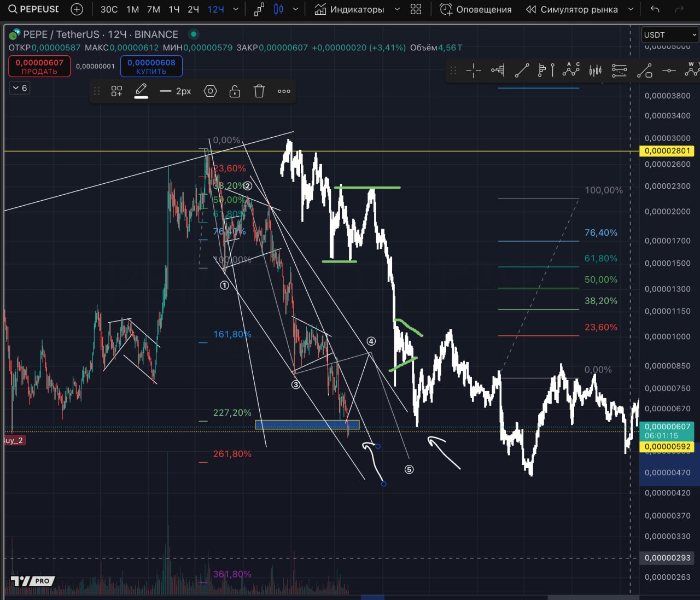Expand the timeframe list dropdown
This screenshot has height=600, width=700.
(236, 9)
